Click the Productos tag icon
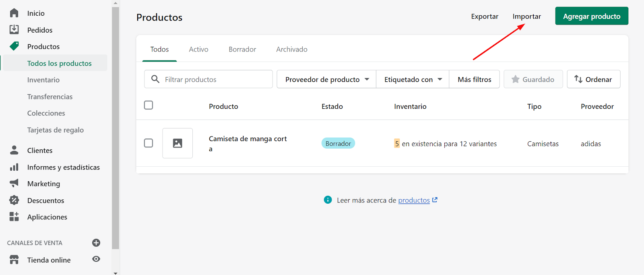The height and width of the screenshot is (275, 644). point(14,46)
